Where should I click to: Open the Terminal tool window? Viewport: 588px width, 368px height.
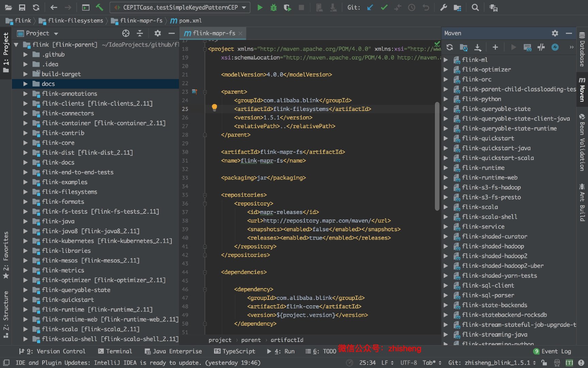115,351
